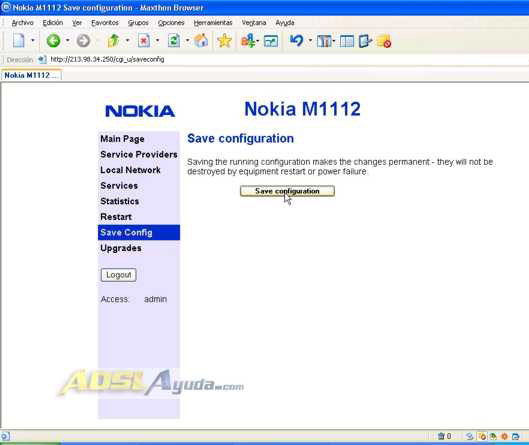Click the Logout button

point(118,275)
